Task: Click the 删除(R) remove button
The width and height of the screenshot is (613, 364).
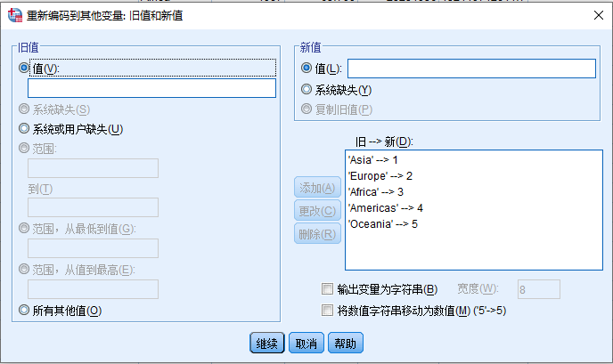Action: pyautogui.click(x=317, y=234)
